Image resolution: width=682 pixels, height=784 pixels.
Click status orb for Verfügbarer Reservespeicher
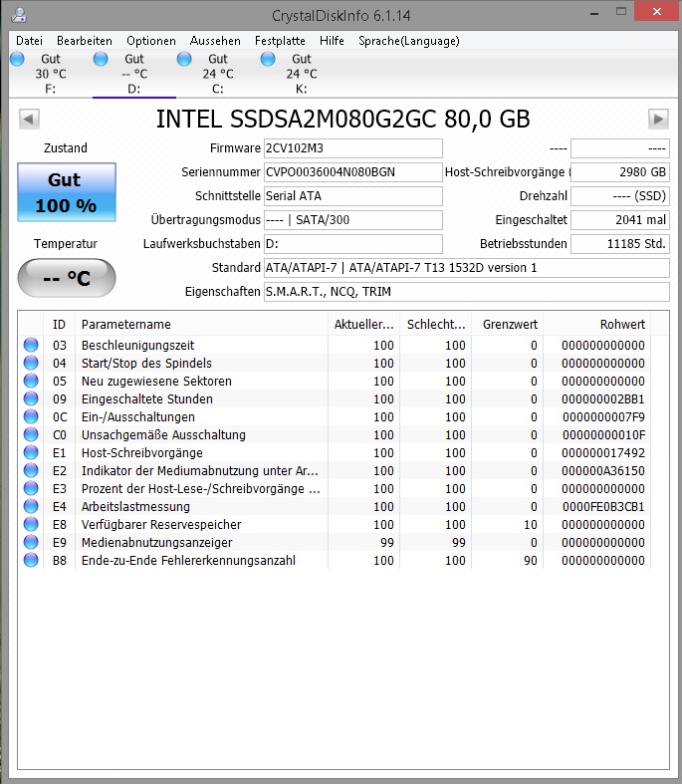click(x=31, y=525)
